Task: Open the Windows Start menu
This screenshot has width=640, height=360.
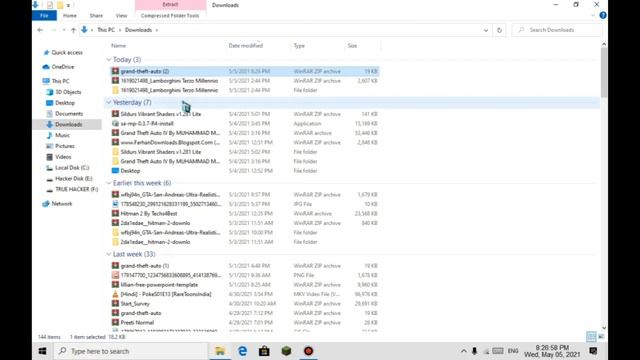Action: pyautogui.click(x=42, y=351)
